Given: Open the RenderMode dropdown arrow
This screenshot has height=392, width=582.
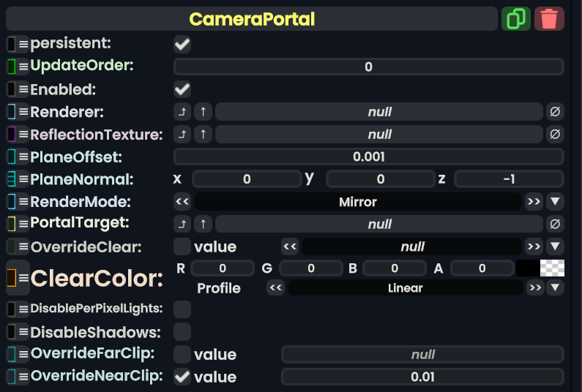Looking at the screenshot, I should tap(555, 202).
